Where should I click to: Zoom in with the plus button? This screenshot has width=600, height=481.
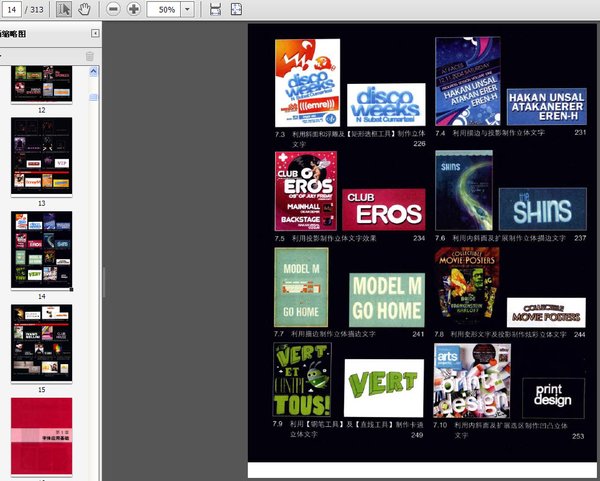[x=134, y=9]
